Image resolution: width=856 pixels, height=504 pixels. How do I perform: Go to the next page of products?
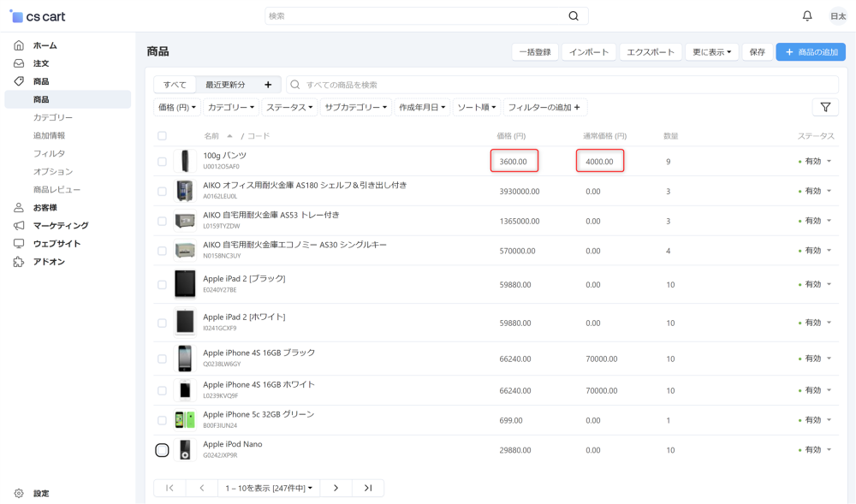(x=336, y=488)
